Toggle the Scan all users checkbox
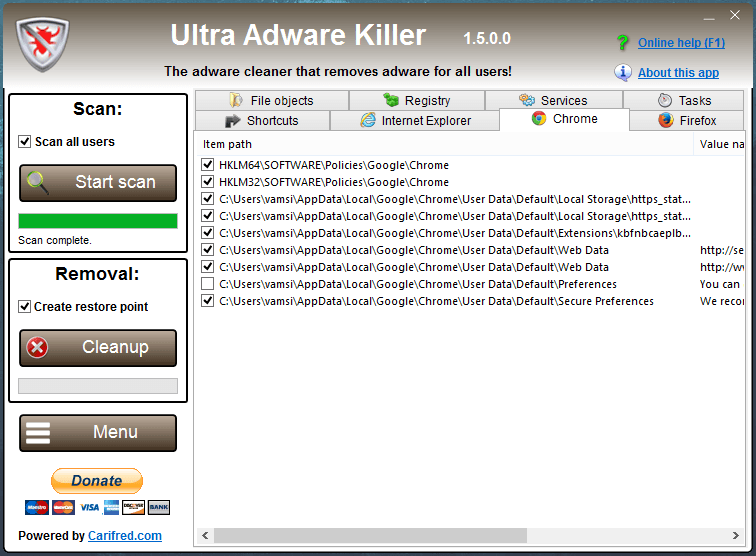 [25, 142]
